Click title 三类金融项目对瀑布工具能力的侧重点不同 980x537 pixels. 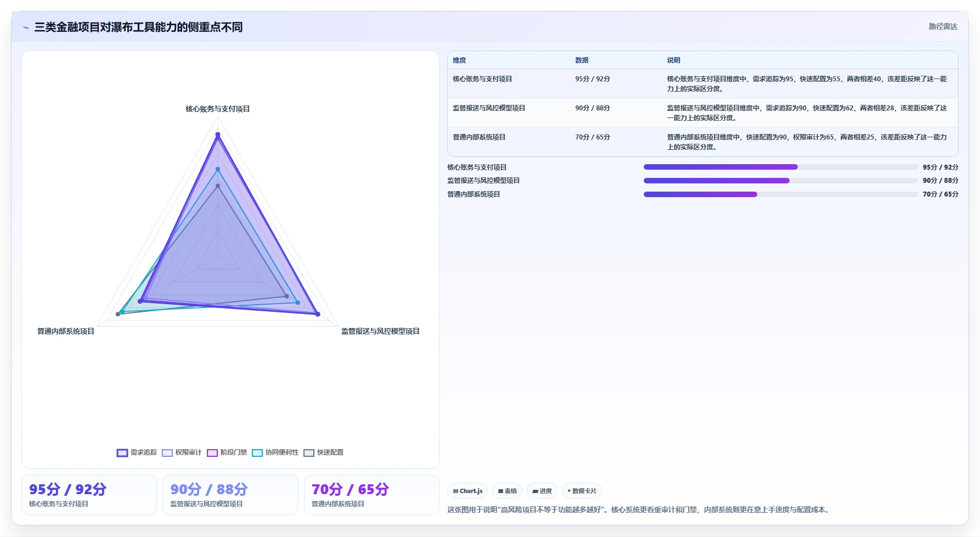point(138,27)
